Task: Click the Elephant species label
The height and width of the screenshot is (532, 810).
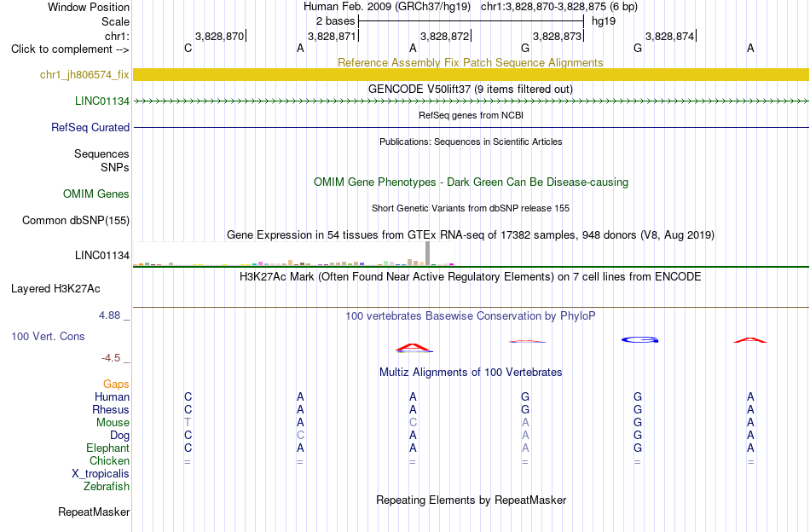Action: pyautogui.click(x=107, y=448)
